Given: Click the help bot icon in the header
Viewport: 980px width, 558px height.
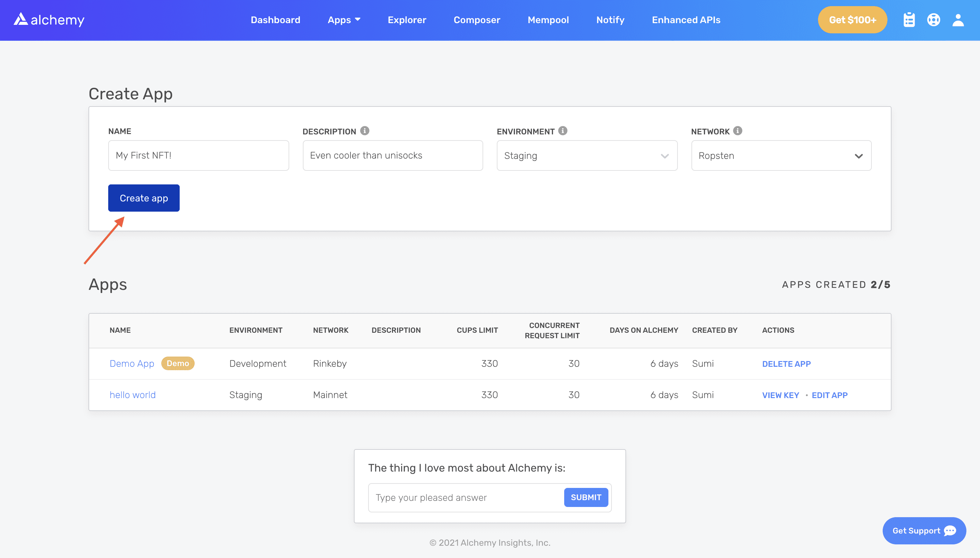Looking at the screenshot, I should [x=934, y=19].
